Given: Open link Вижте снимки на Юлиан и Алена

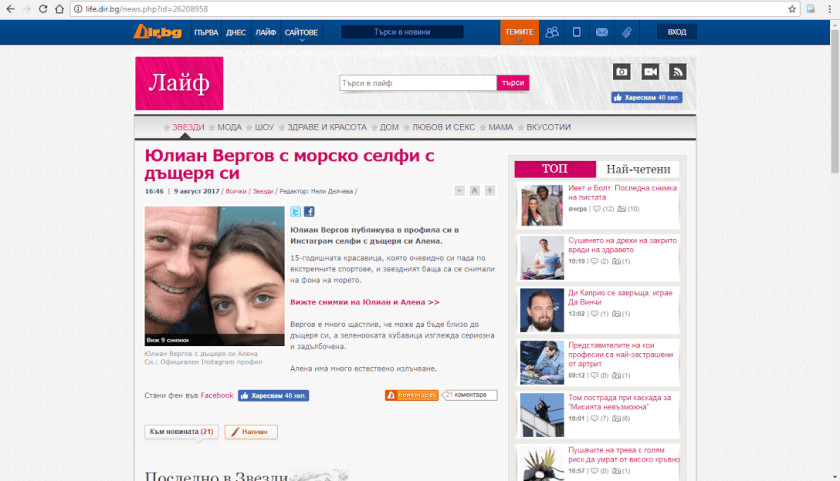Looking at the screenshot, I should (x=365, y=302).
